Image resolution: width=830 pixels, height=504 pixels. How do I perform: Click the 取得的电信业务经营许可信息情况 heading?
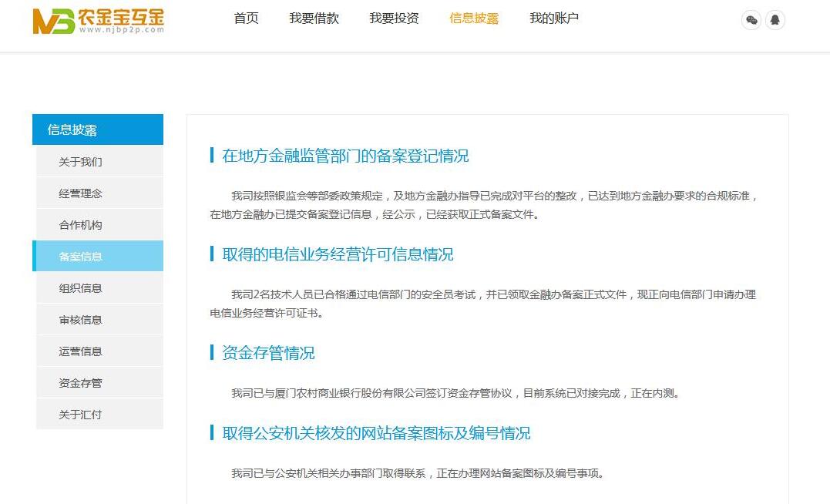(x=338, y=254)
